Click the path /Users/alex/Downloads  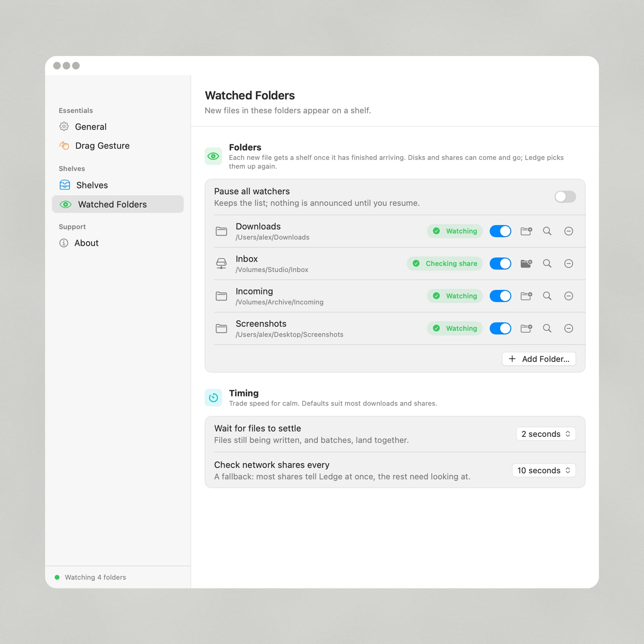tap(272, 237)
